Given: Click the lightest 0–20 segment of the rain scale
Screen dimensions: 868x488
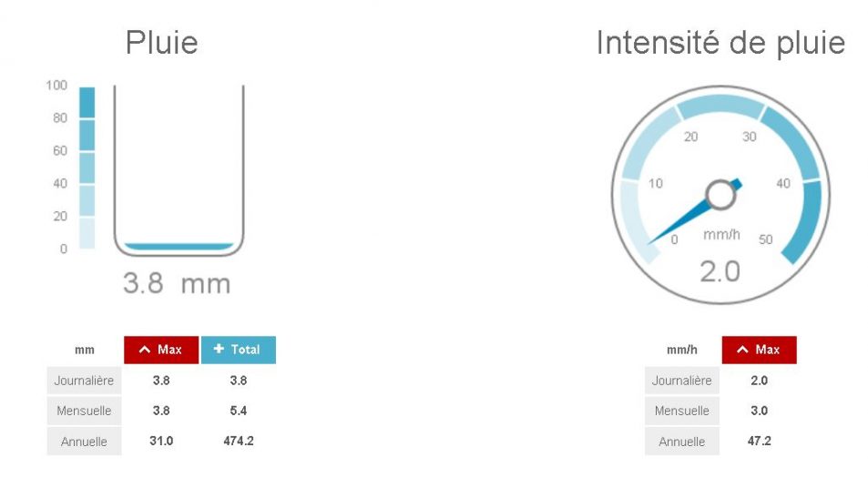Looking at the screenshot, I should tap(87, 233).
